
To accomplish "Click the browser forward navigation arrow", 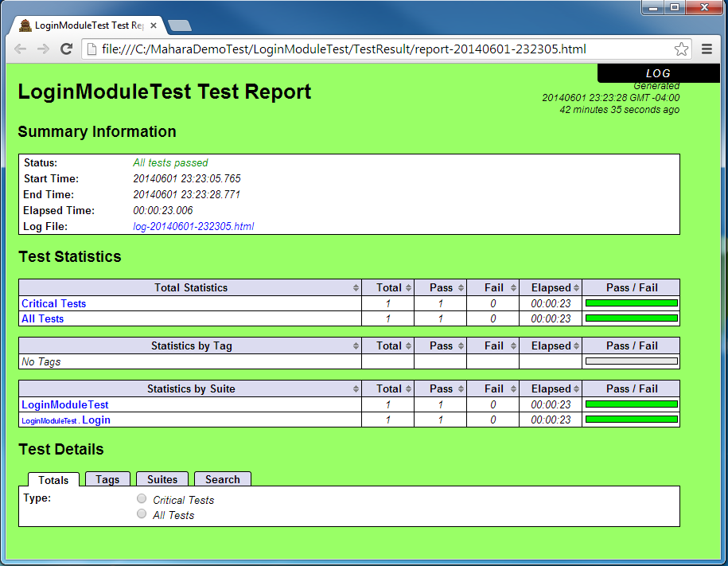I will [x=43, y=49].
